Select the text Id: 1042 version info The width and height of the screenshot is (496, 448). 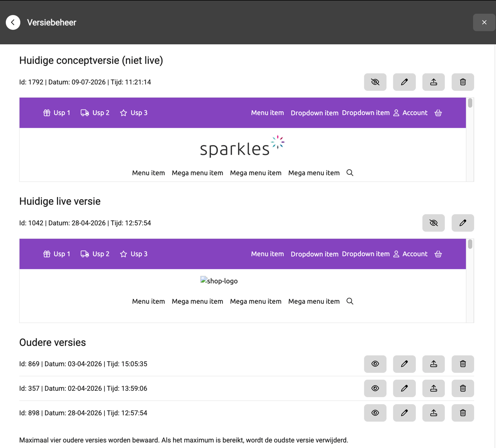(x=85, y=223)
